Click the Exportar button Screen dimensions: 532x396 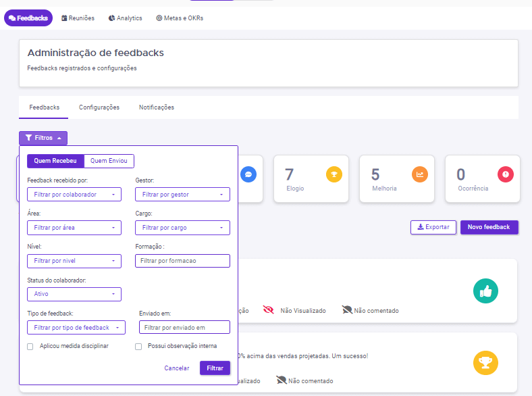[x=433, y=227]
